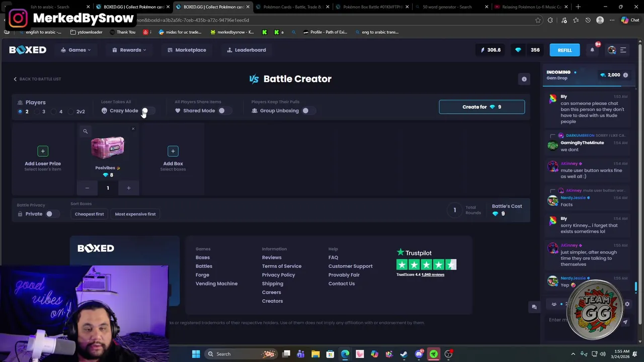644x362 pixels.
Task: Open Terms of Service footer link
Action: (x=282, y=266)
